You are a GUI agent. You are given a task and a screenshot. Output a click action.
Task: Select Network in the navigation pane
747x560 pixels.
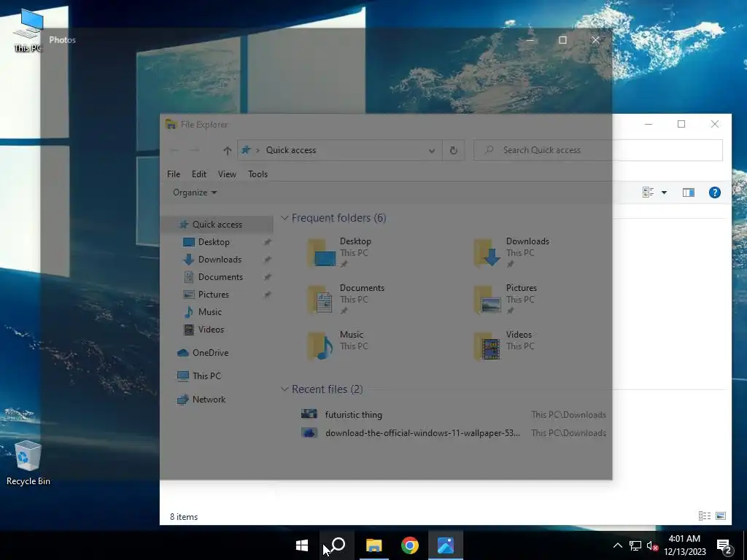coord(209,400)
